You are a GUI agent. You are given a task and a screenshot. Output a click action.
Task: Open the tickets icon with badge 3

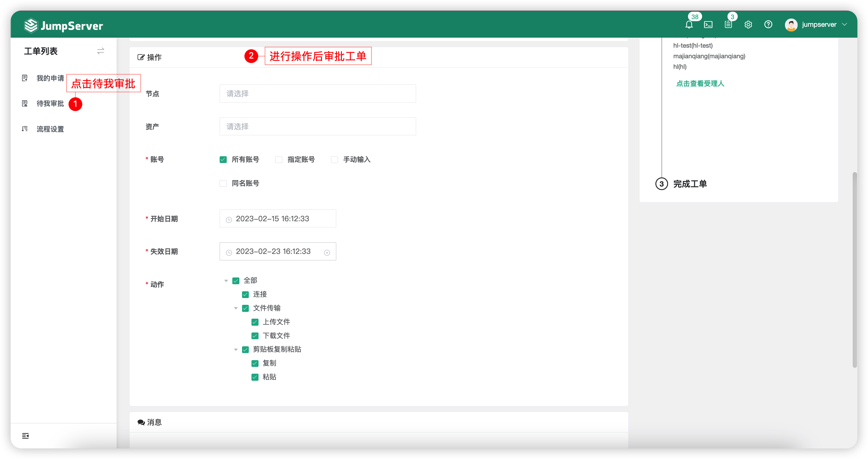click(x=728, y=25)
